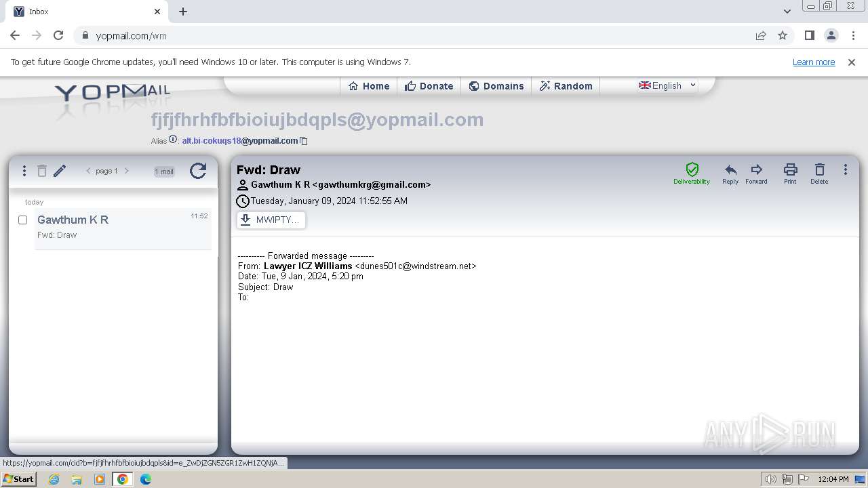Click the Fwd: Draw subject heading
This screenshot has height=488, width=868.
pos(269,169)
